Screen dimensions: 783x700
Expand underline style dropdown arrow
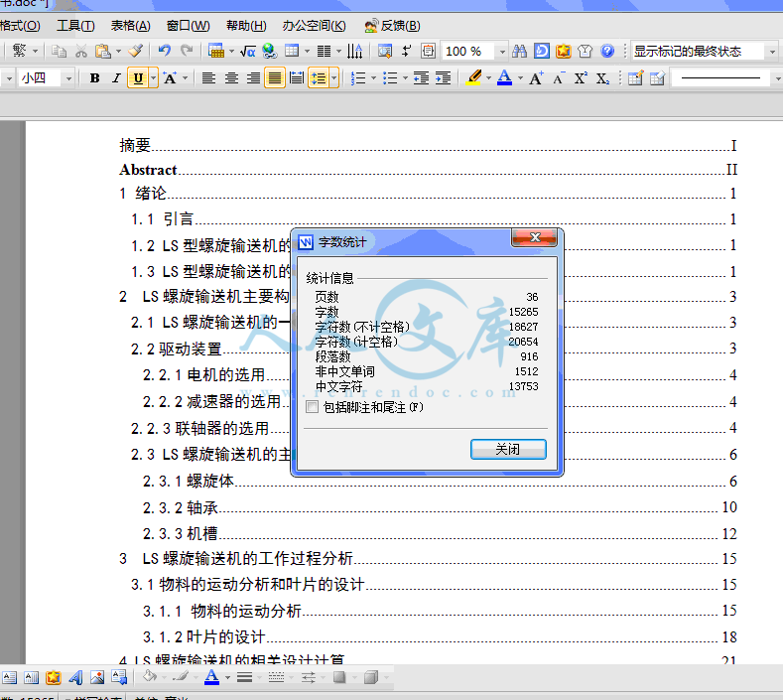click(153, 78)
